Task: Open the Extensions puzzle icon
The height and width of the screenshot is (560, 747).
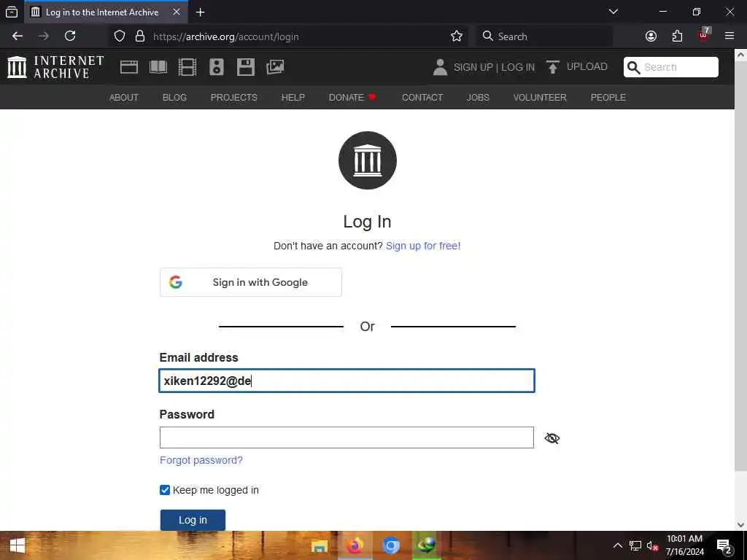Action: coord(677,36)
